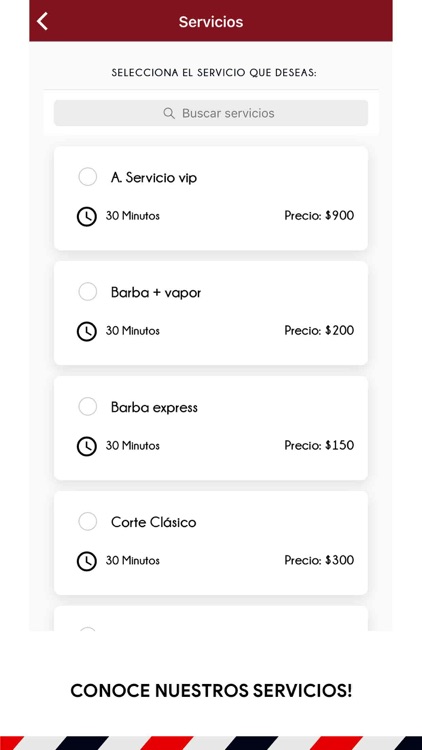Click clock icon on A. Servicio vip card
The height and width of the screenshot is (750, 422).
pyautogui.click(x=87, y=216)
